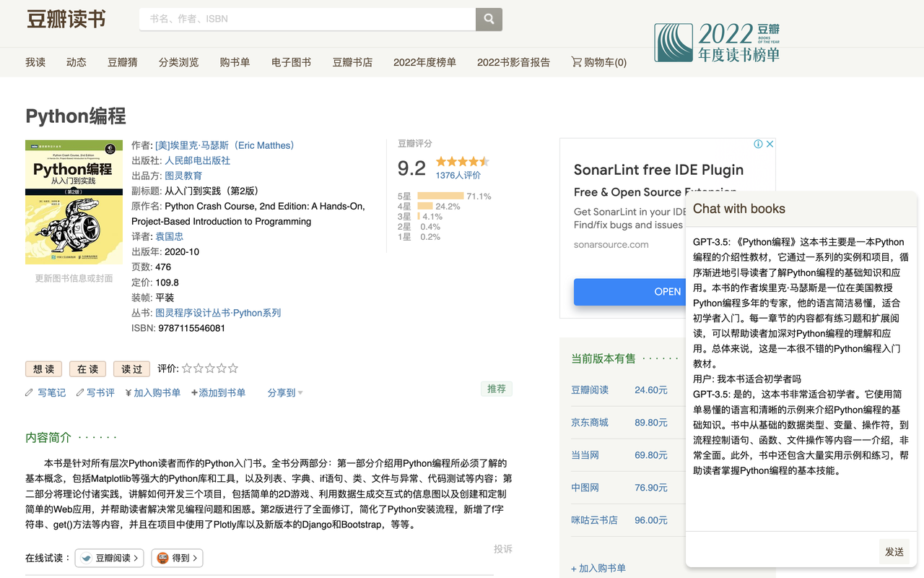Open the 2022年度读书榜单 banner
This screenshot has height=578, width=924.
[x=717, y=43]
